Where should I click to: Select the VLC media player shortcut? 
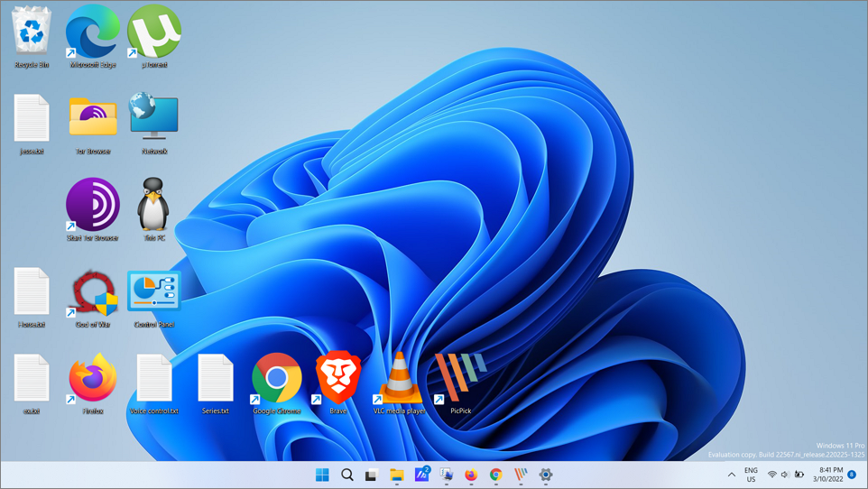click(x=400, y=378)
